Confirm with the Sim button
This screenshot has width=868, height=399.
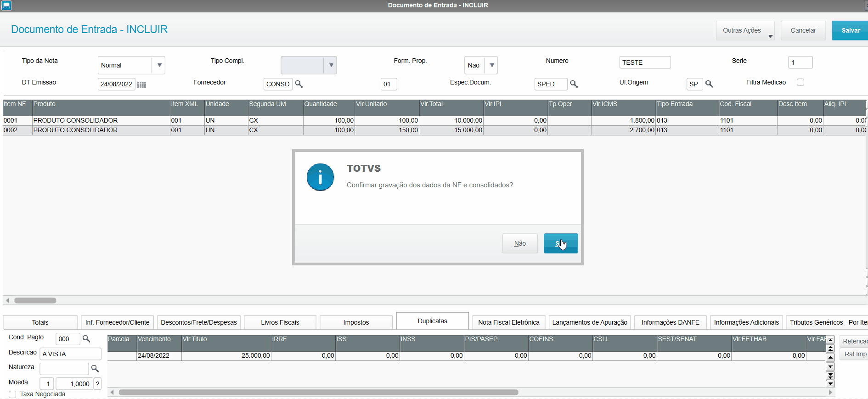561,243
